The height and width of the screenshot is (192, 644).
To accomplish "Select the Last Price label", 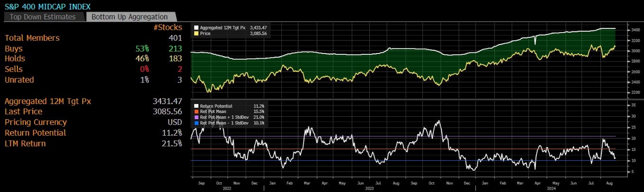I will pos(23,112).
